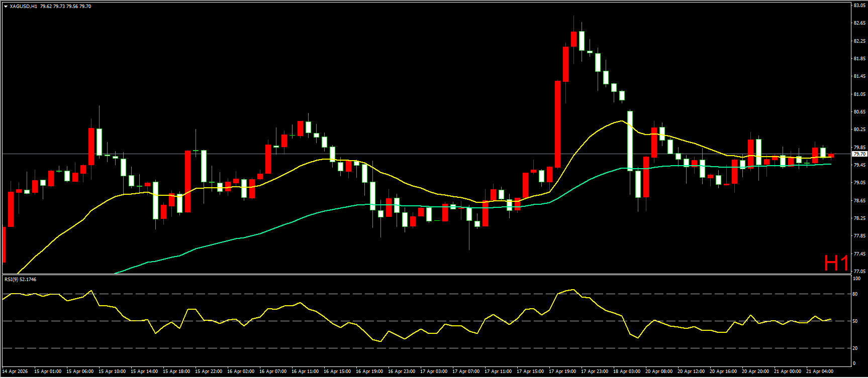This screenshot has height=378, width=868.
Task: Click the 81.05 price scale label
Action: pos(859,94)
